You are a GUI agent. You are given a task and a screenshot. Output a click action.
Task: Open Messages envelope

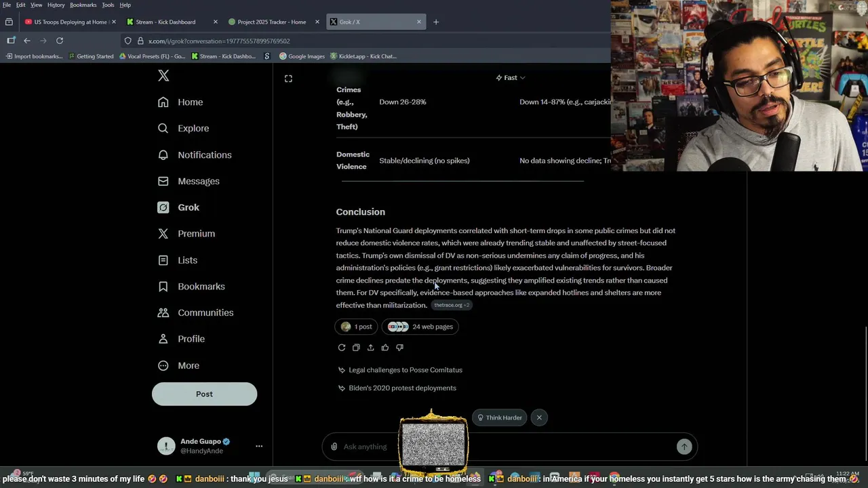click(189, 181)
